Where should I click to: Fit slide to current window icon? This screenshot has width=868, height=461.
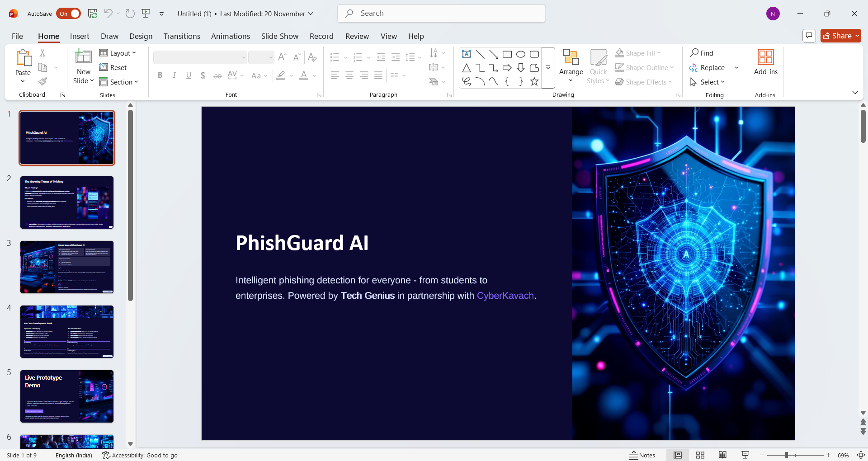coord(861,455)
